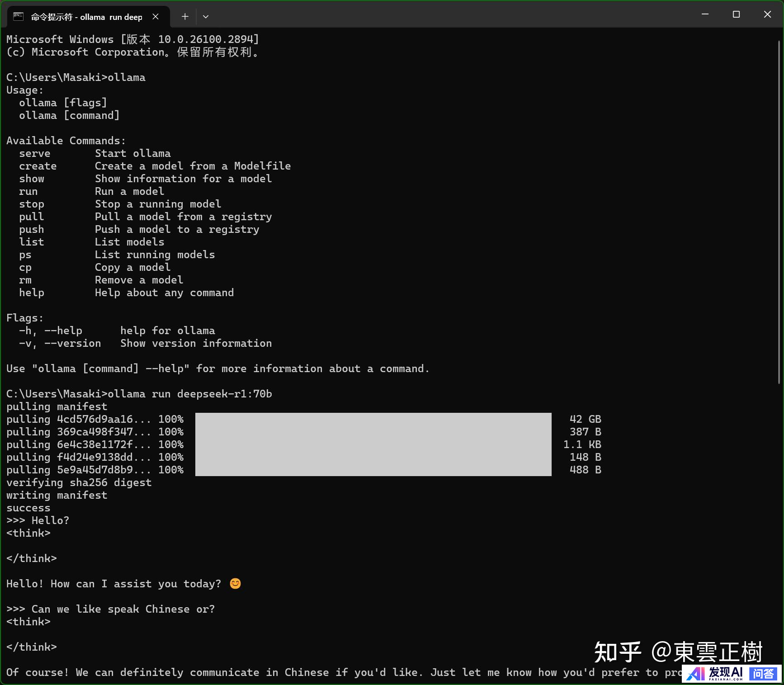Click the command prompt icon in tab

(x=19, y=17)
